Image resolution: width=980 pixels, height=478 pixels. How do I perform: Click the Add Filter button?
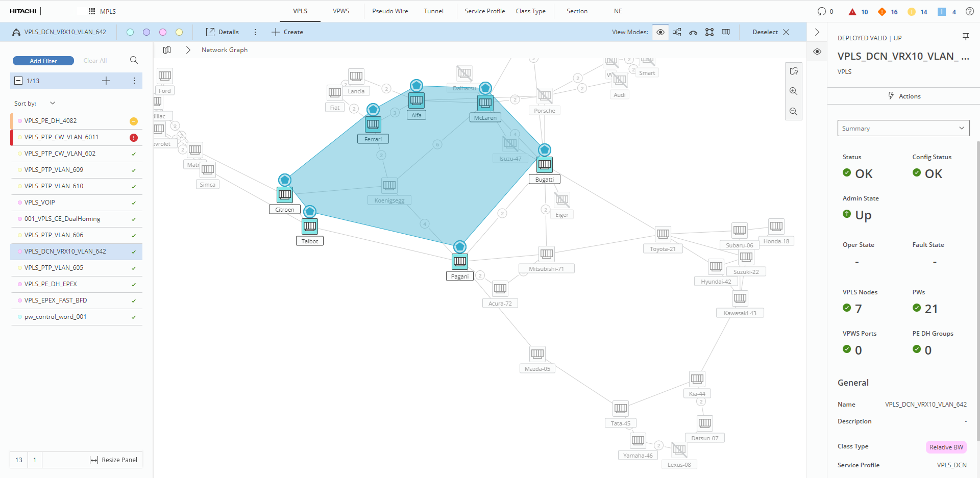click(x=43, y=61)
